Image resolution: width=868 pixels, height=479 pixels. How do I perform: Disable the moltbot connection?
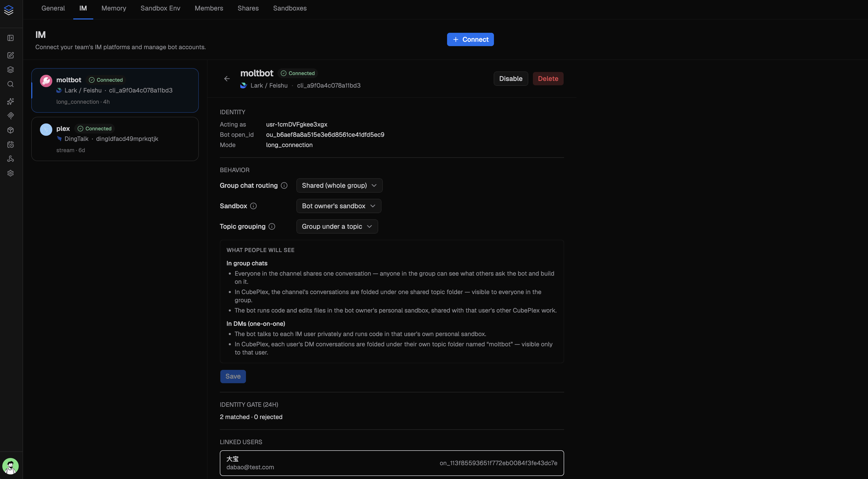point(511,78)
